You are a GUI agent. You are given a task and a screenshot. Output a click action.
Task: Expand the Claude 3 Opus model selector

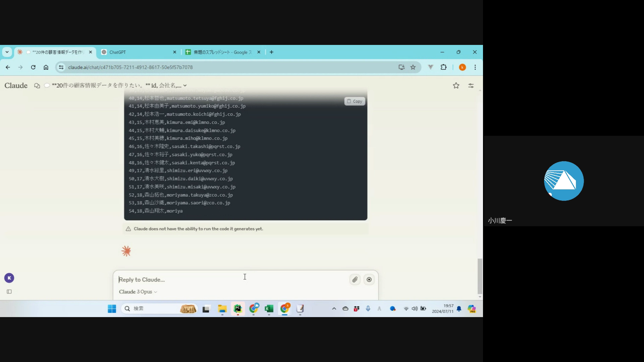138,292
